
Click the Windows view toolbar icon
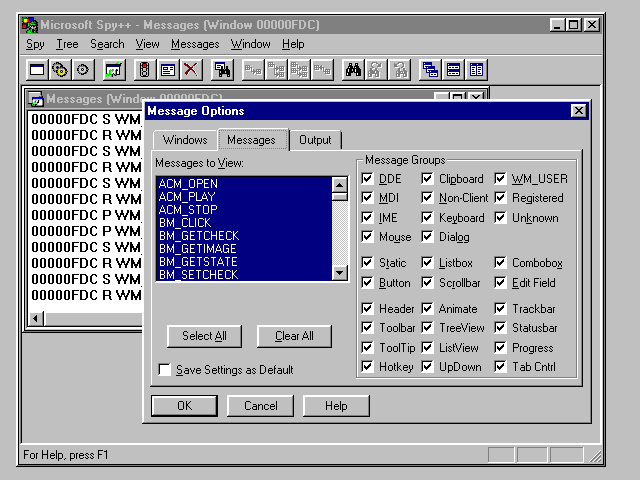point(37,70)
